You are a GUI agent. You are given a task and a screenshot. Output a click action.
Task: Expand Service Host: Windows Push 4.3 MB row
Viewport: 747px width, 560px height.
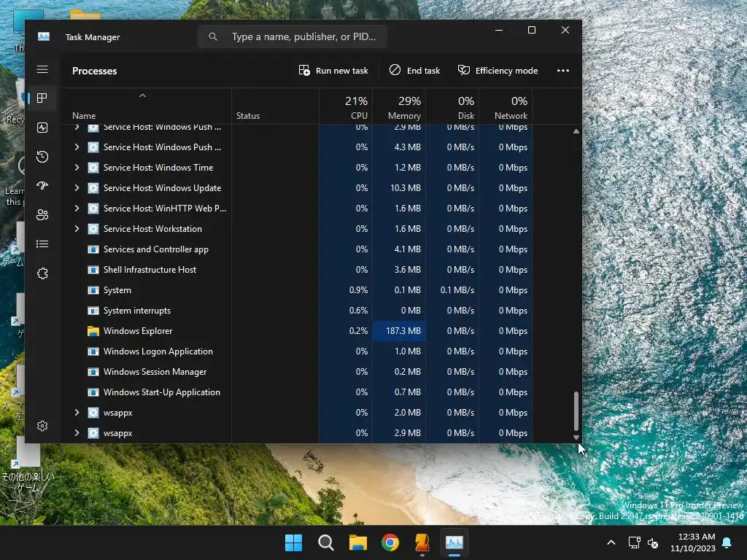[77, 147]
